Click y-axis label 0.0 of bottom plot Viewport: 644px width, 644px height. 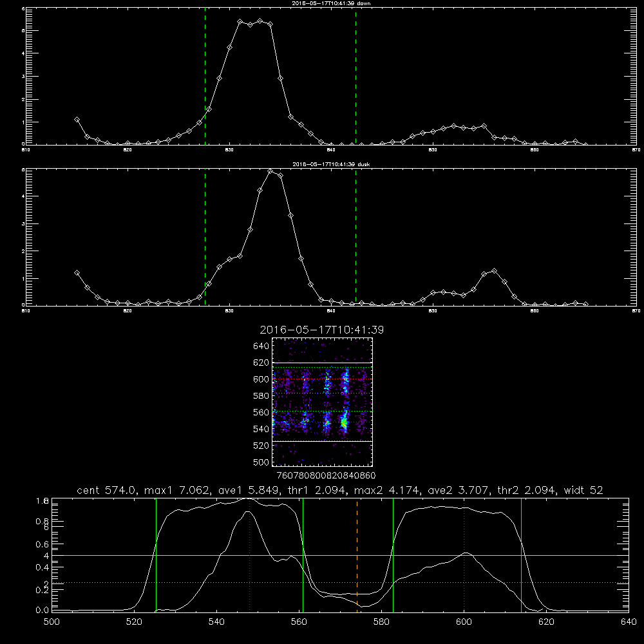coord(43,611)
